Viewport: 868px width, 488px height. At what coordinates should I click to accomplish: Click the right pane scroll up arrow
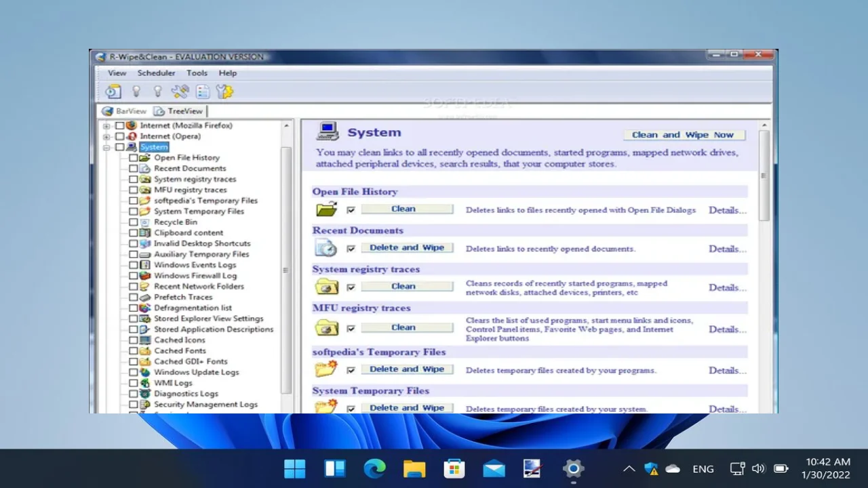click(x=765, y=126)
